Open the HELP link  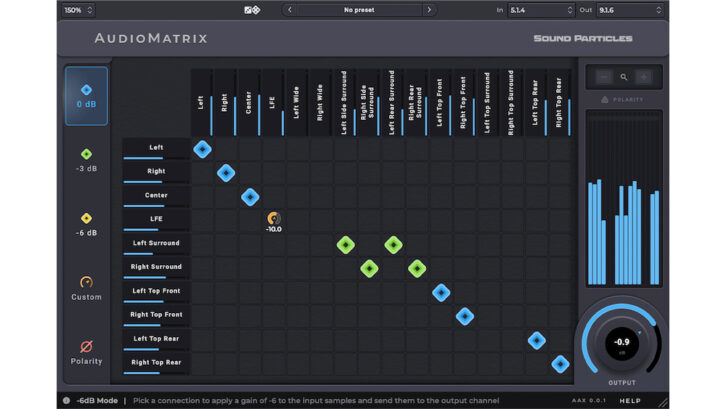click(x=630, y=401)
